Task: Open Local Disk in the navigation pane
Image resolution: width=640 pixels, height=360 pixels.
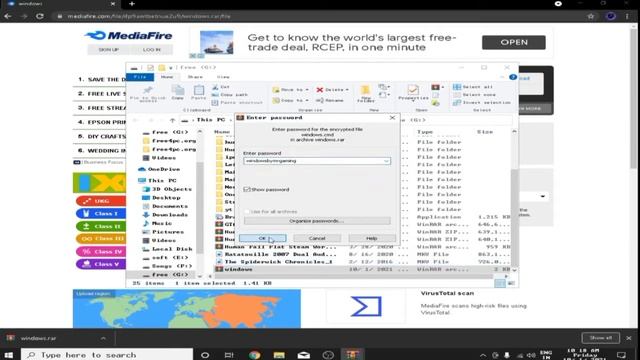Action: [x=167, y=249]
